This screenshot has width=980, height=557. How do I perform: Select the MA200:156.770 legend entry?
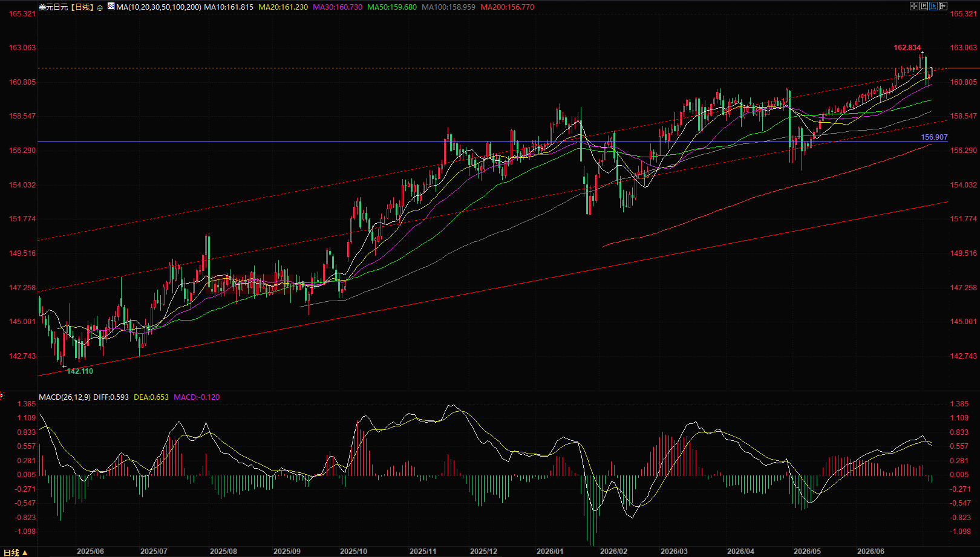508,7
